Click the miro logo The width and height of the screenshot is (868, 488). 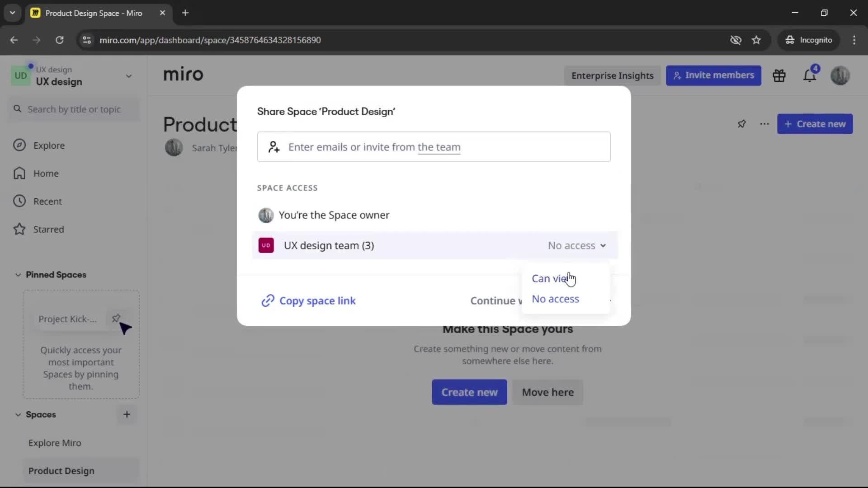(x=183, y=75)
